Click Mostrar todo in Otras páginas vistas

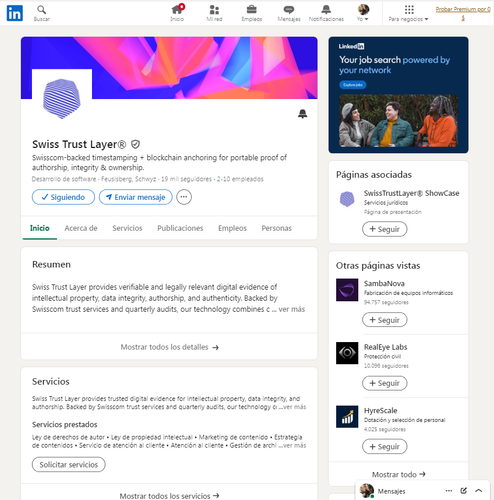[398, 474]
